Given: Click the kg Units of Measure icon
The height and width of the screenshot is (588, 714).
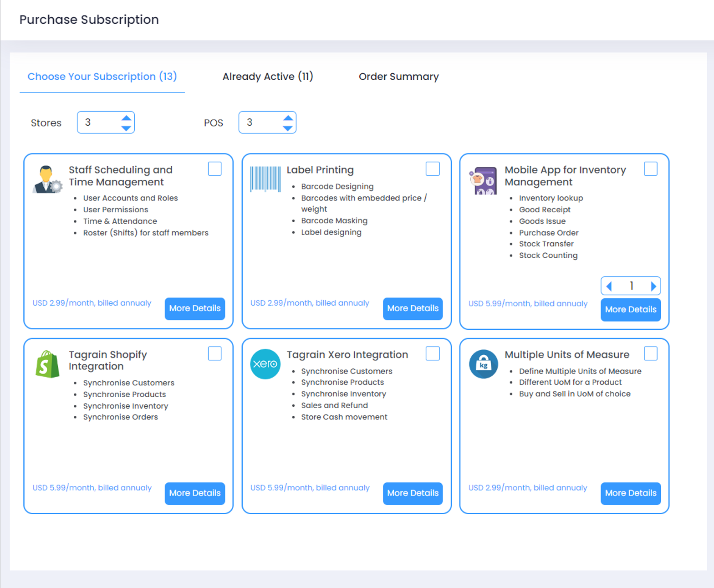Looking at the screenshot, I should [x=483, y=364].
